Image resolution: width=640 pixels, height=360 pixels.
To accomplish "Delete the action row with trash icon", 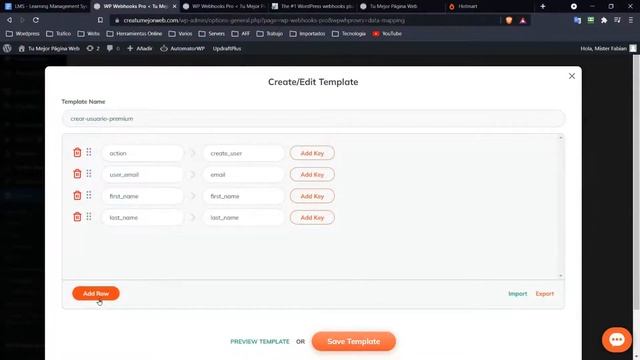I will 77,153.
